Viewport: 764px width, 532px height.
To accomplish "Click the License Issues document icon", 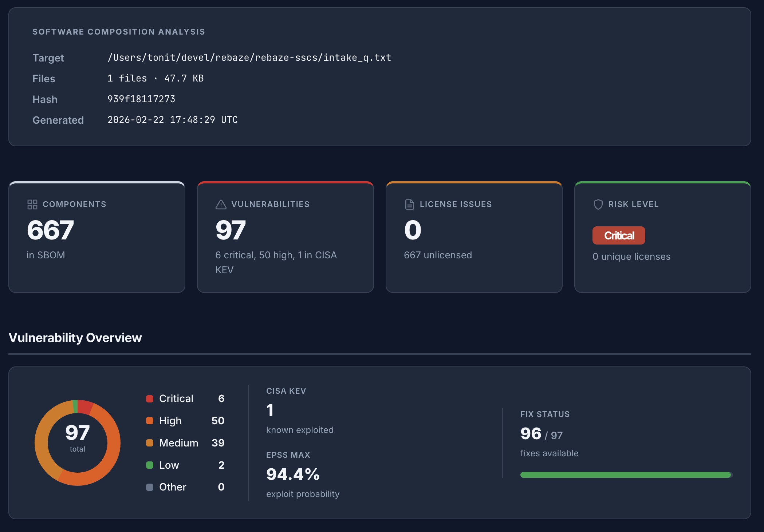I will tap(409, 205).
